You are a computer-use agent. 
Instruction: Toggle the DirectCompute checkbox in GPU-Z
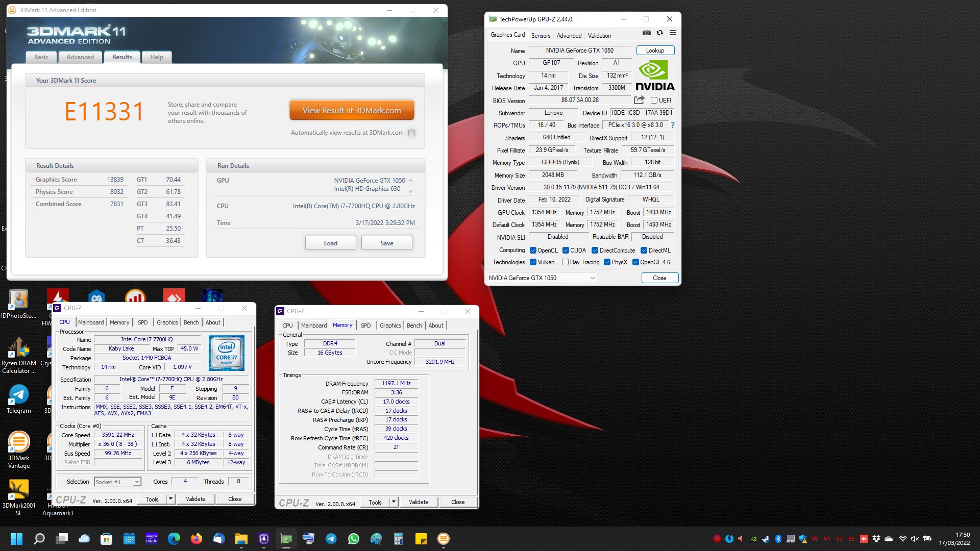(x=595, y=251)
